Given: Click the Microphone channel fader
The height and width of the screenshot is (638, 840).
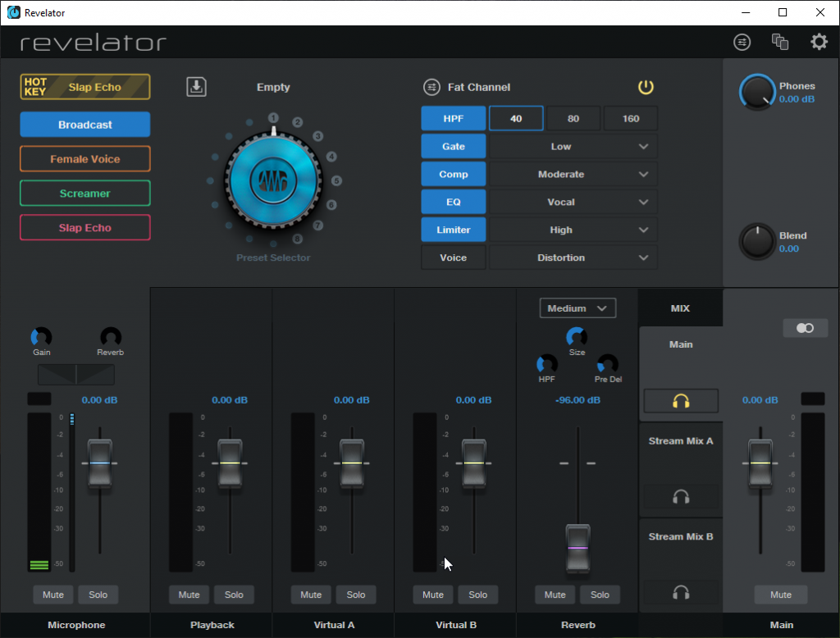Looking at the screenshot, I should click(99, 463).
